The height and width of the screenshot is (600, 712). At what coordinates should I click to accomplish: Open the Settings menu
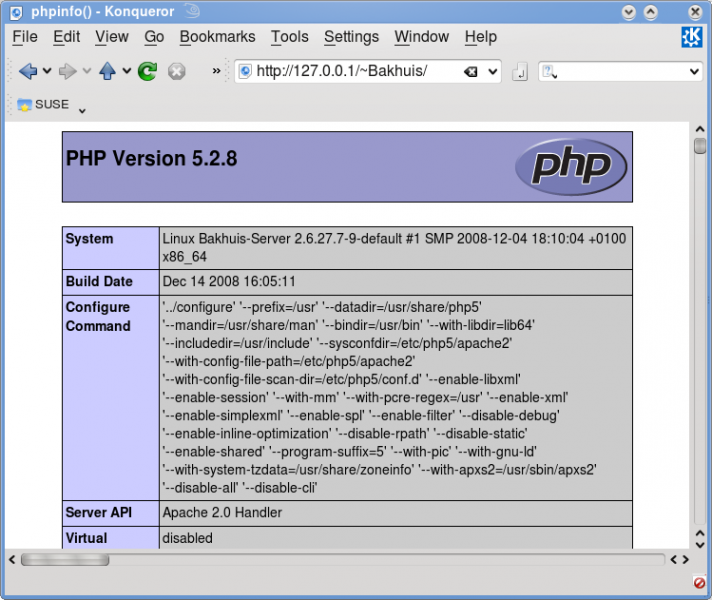tap(351, 37)
